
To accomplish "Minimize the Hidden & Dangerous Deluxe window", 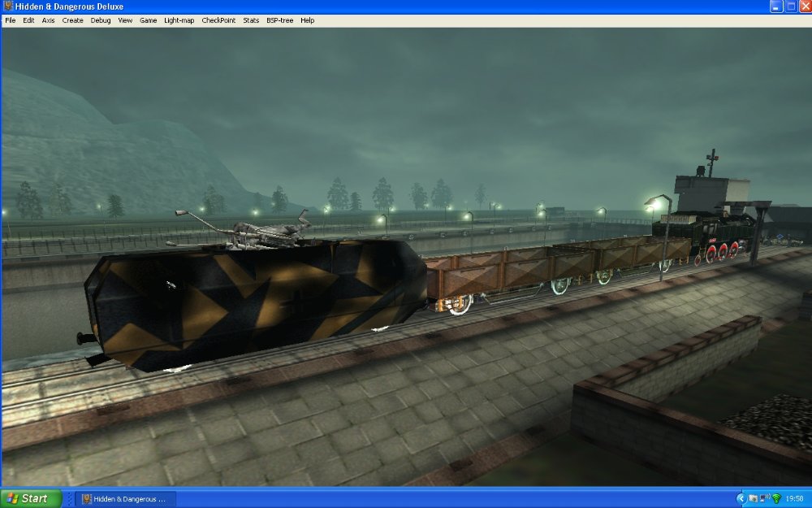I will click(775, 7).
